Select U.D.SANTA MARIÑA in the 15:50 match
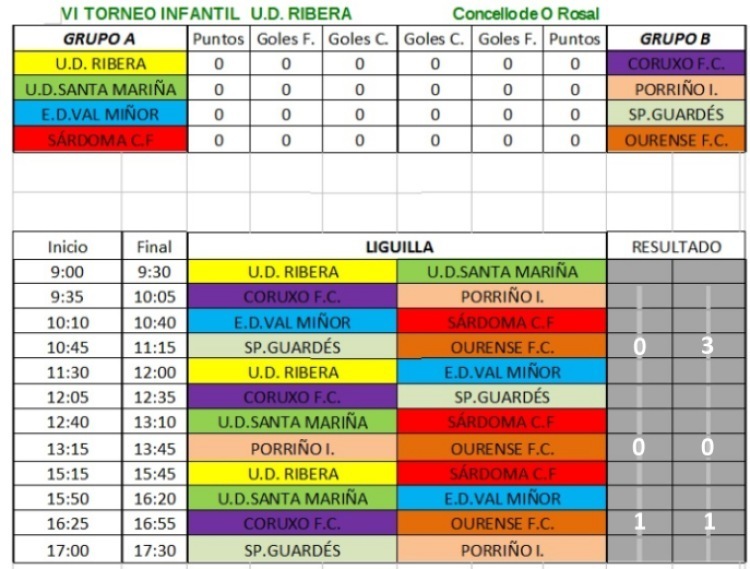The image size is (750, 569). tap(292, 498)
